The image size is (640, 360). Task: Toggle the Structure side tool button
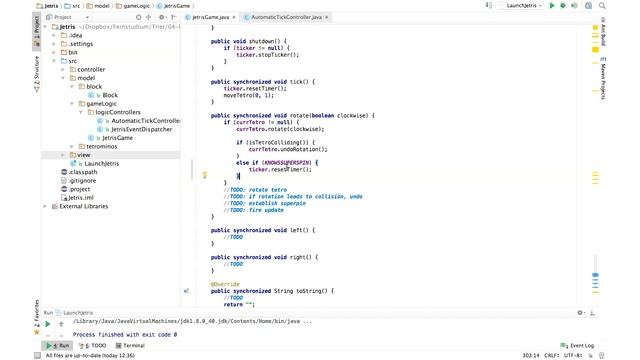pos(36,73)
